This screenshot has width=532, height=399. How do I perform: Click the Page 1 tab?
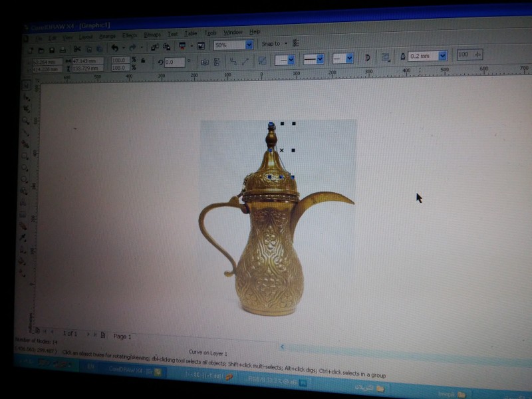click(122, 336)
